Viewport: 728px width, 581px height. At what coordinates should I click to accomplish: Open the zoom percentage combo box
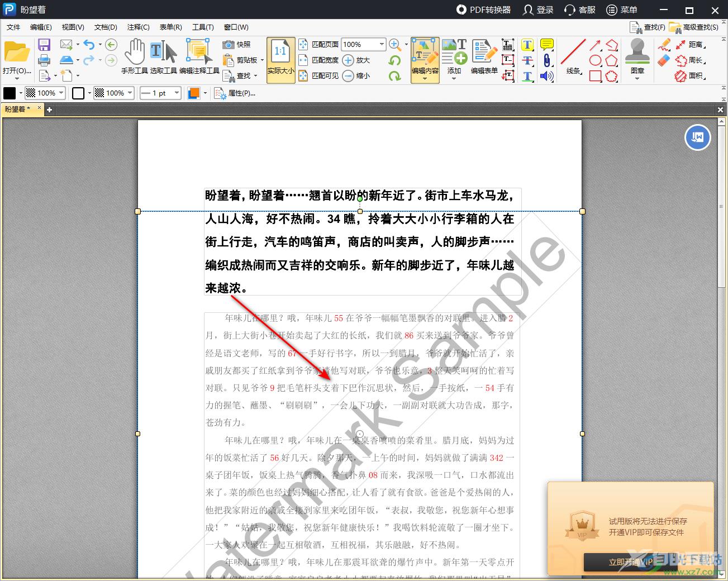363,44
